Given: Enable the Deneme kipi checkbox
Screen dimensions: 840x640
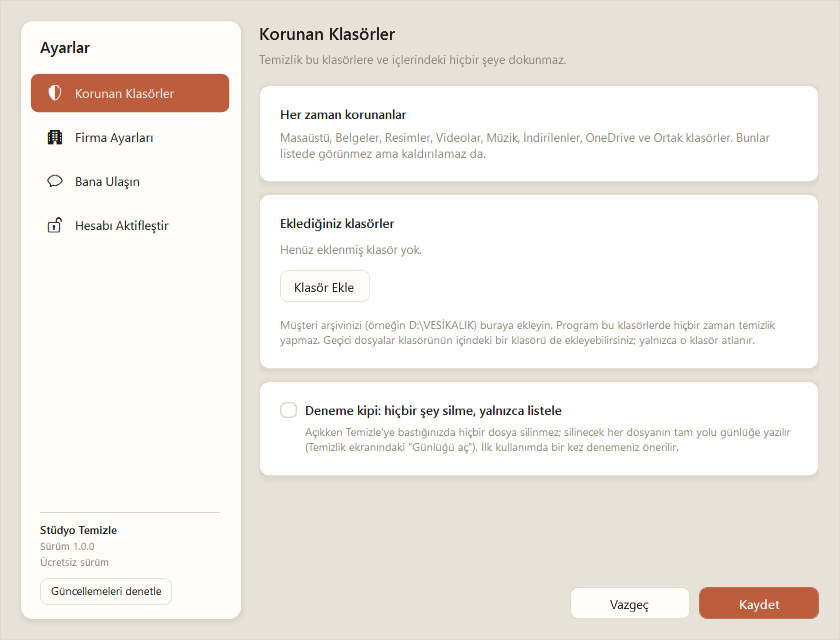Looking at the screenshot, I should point(288,410).
